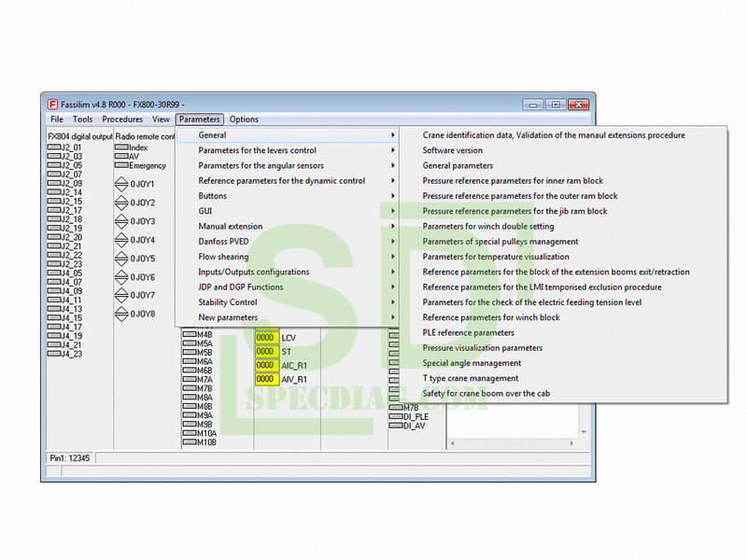Click the M10A indicator icon
This screenshot has width=747, height=560.
point(189,433)
